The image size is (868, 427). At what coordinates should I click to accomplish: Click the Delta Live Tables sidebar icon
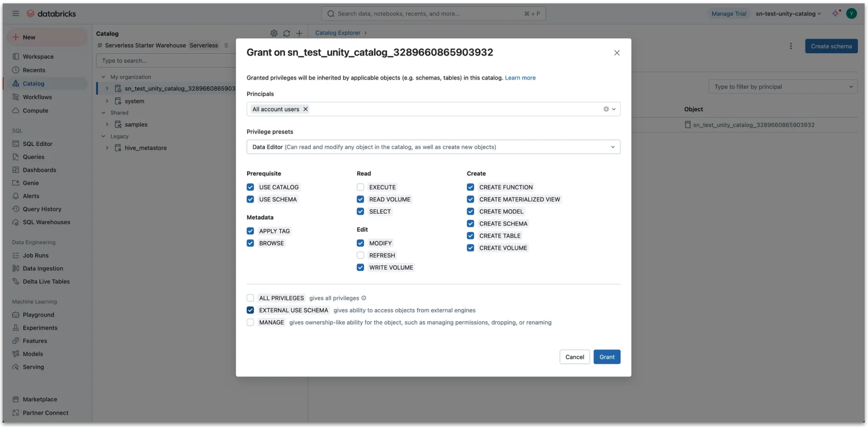[x=14, y=281]
